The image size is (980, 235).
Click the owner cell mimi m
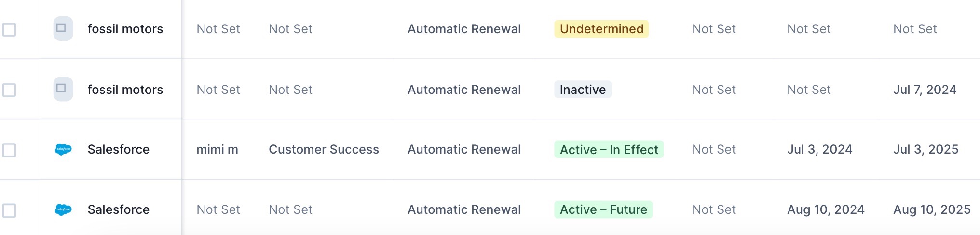pos(217,149)
